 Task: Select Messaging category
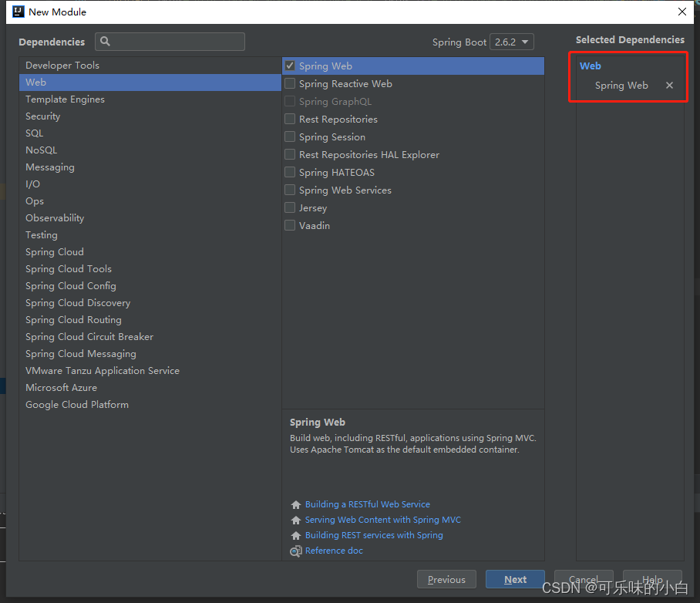tap(150, 167)
